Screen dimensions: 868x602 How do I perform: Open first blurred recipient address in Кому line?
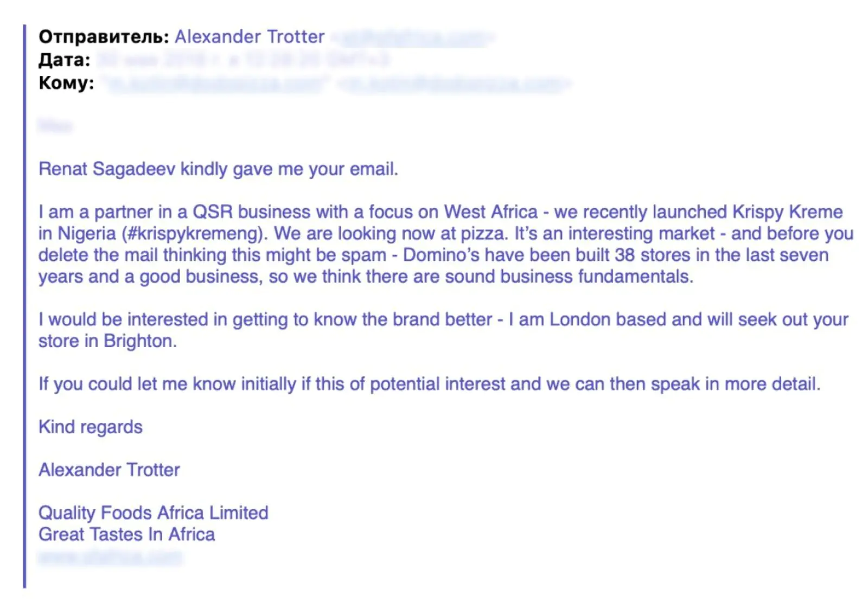pos(217,84)
